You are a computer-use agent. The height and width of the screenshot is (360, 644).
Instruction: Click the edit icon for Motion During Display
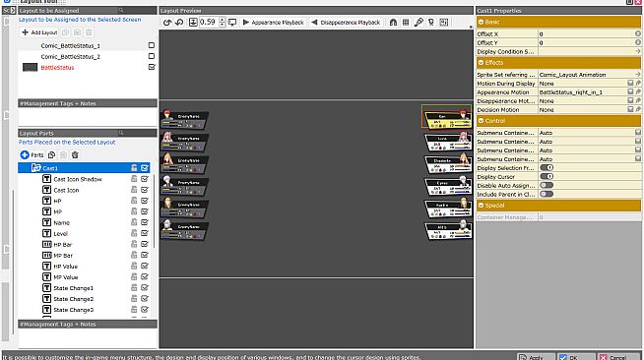(x=638, y=83)
